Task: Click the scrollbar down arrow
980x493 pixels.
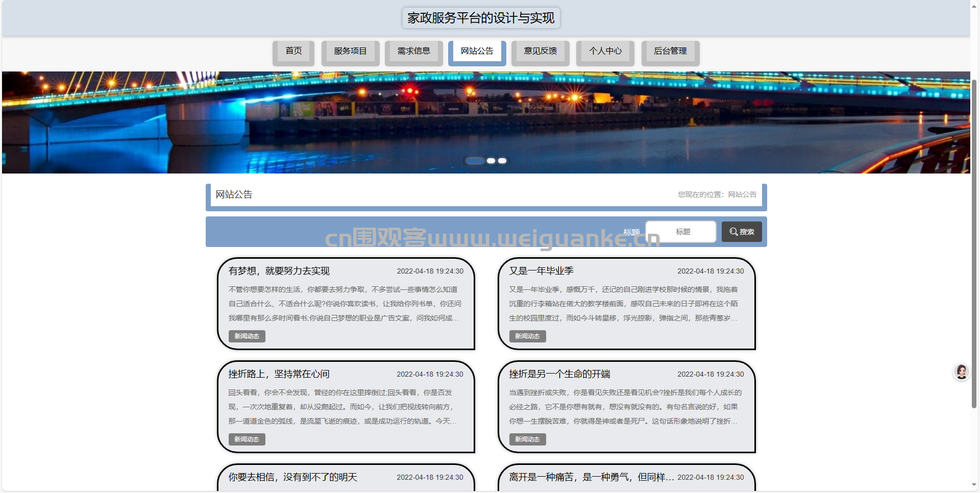Action: [x=974, y=485]
